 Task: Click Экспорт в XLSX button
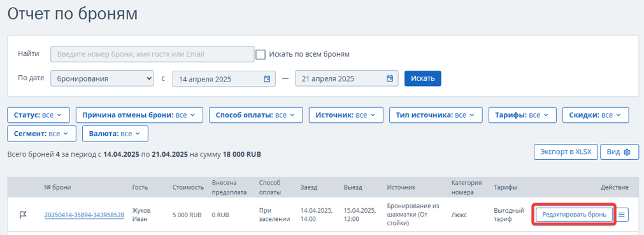566,152
